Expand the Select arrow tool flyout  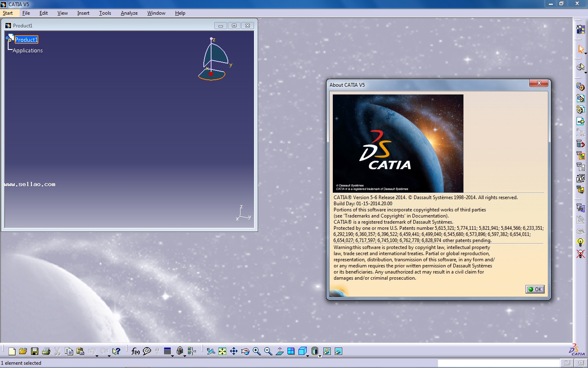(586, 54)
